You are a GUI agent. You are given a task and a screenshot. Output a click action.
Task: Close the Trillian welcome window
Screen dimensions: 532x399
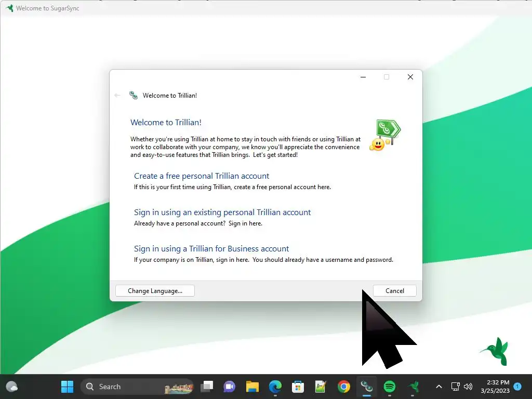[x=410, y=77]
